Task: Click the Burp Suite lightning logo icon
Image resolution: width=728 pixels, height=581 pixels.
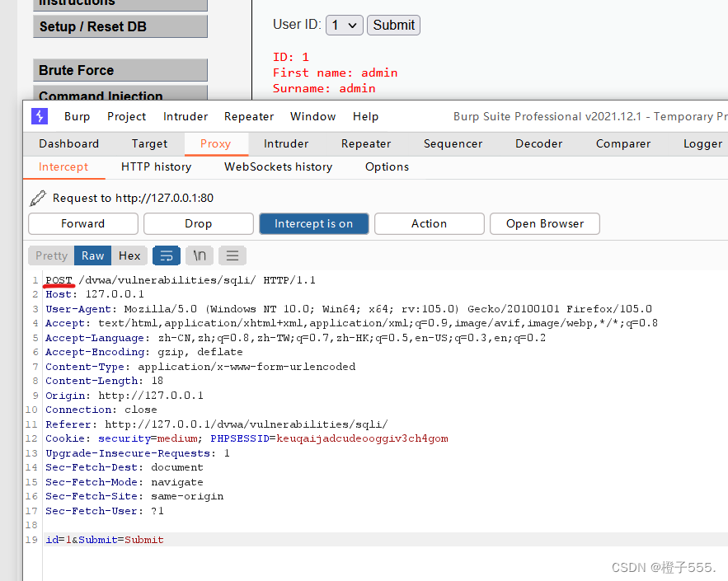Action: click(x=40, y=116)
